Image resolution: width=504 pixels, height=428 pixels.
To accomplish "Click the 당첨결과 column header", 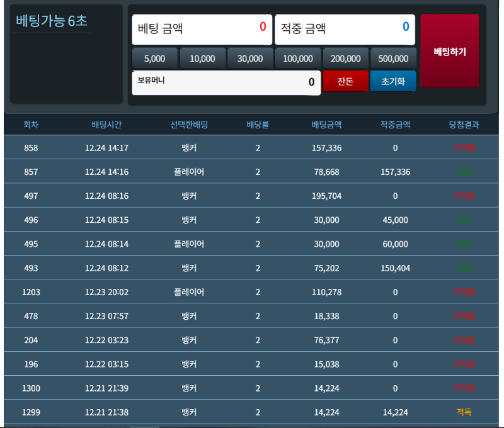I will tap(464, 125).
